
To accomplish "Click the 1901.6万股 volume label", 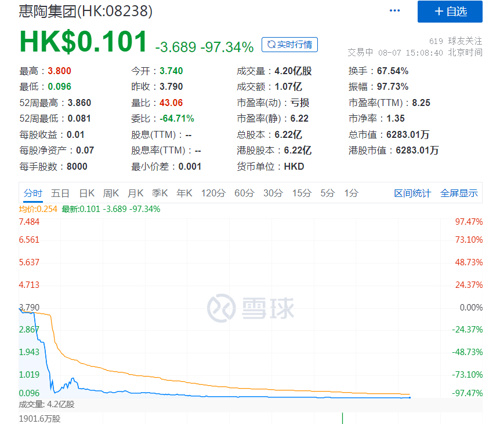I will pos(40,419).
